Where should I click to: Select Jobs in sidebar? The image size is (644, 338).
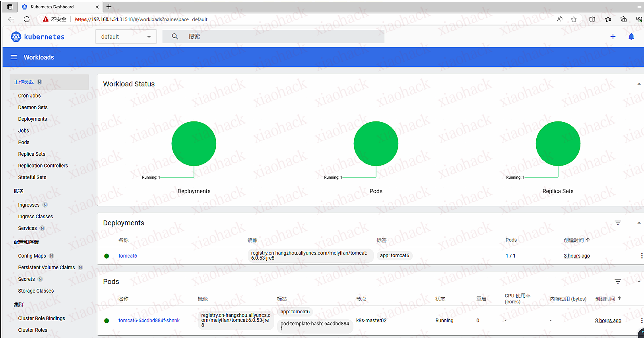(x=23, y=131)
